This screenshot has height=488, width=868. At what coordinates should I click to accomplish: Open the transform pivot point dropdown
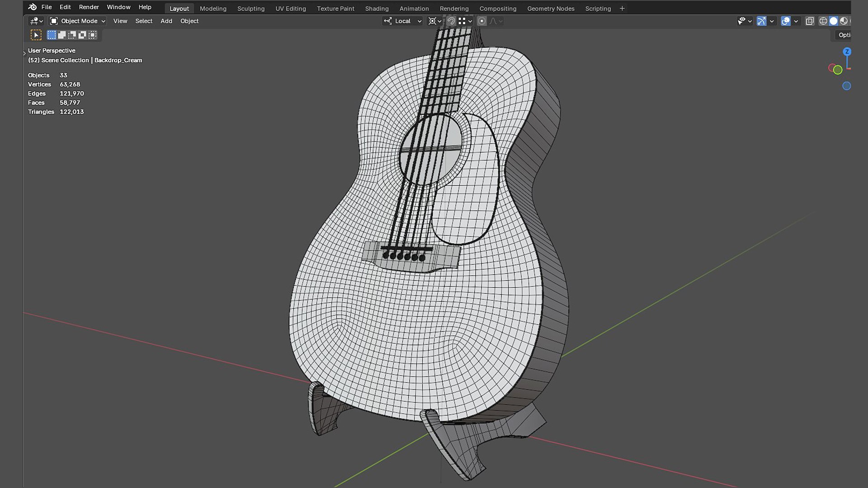coord(435,21)
